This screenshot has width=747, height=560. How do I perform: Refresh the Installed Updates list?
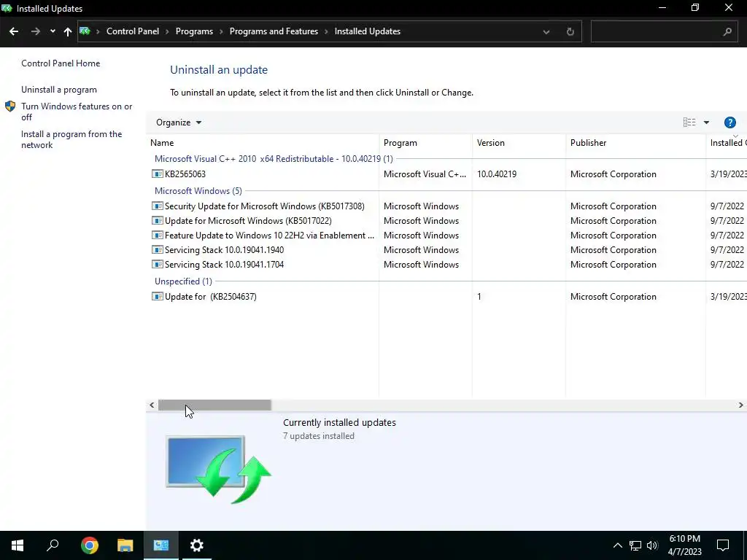pos(570,32)
